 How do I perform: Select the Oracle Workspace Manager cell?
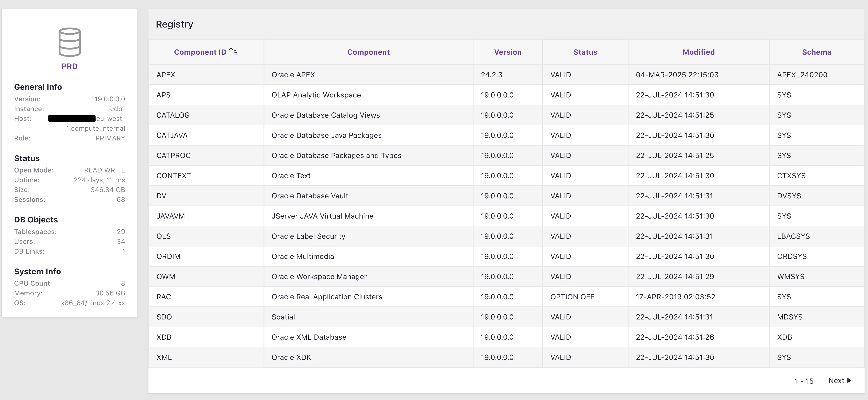368,277
